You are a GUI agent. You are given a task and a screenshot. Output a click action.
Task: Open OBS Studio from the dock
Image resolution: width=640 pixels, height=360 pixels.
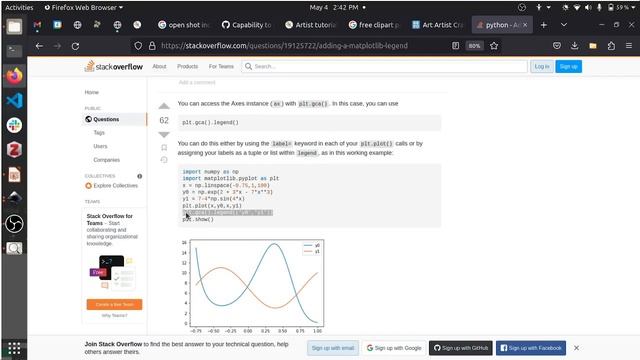point(14,224)
